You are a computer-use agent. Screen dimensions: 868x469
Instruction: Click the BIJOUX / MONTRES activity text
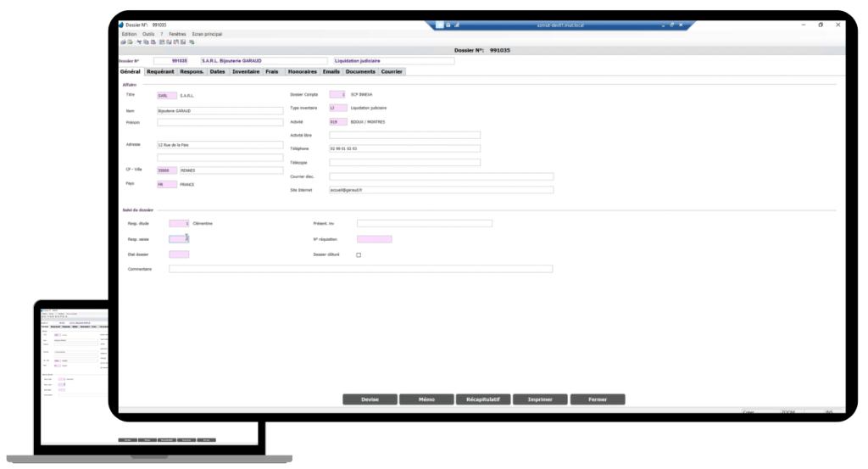pyautogui.click(x=368, y=122)
